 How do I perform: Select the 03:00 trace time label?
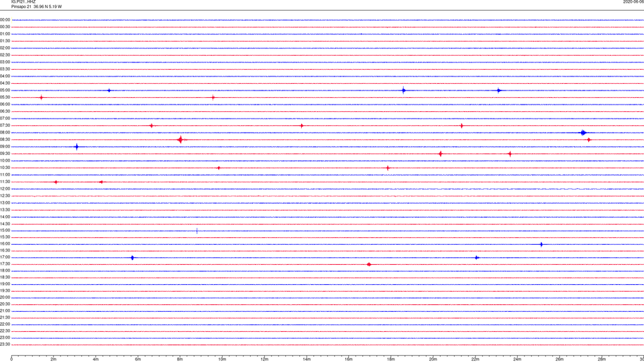[x=5, y=62]
